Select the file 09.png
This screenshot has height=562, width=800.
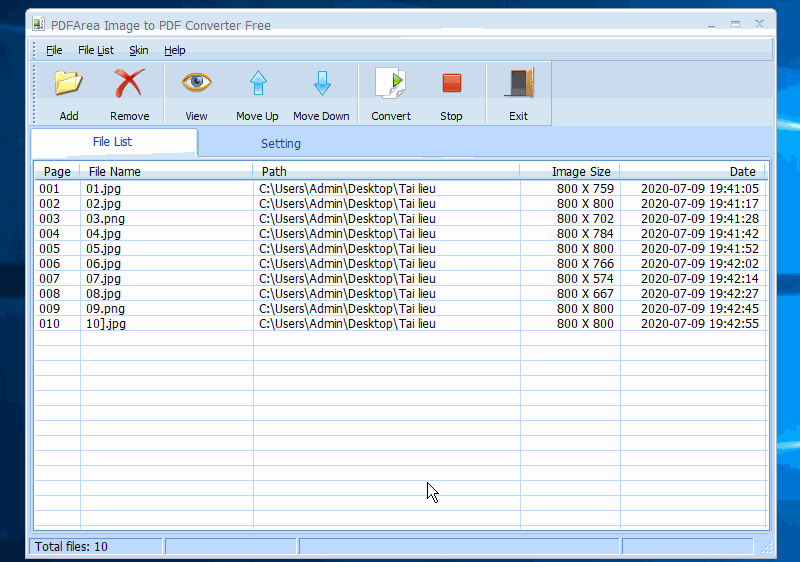tap(105, 309)
